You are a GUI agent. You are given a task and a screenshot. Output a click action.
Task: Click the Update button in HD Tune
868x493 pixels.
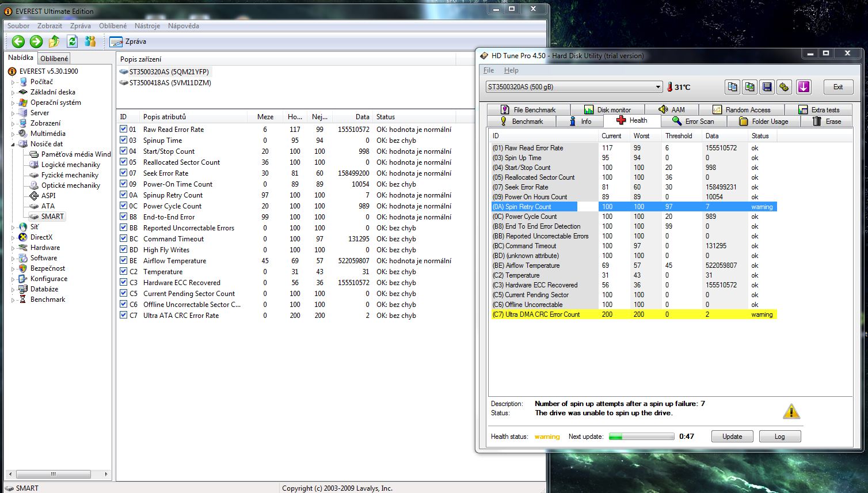(x=732, y=437)
